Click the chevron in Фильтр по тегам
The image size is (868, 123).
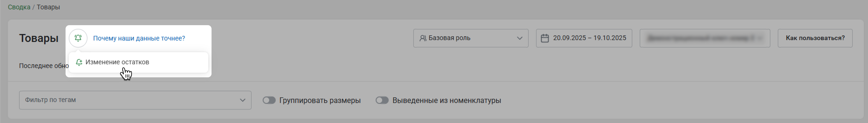[242, 100]
